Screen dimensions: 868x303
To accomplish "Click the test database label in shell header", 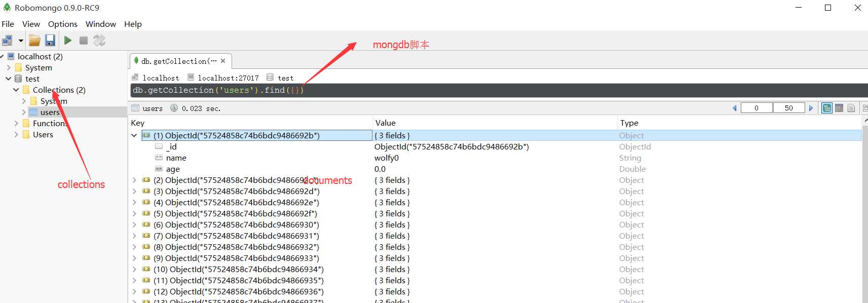I will [x=285, y=78].
